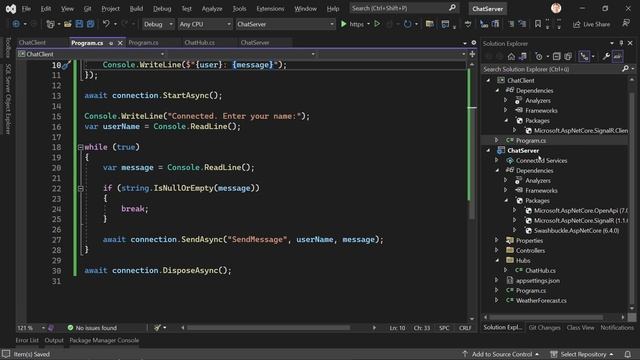640x360 pixels.
Task: Open the Debug configuration dropdown
Action: pos(158,24)
